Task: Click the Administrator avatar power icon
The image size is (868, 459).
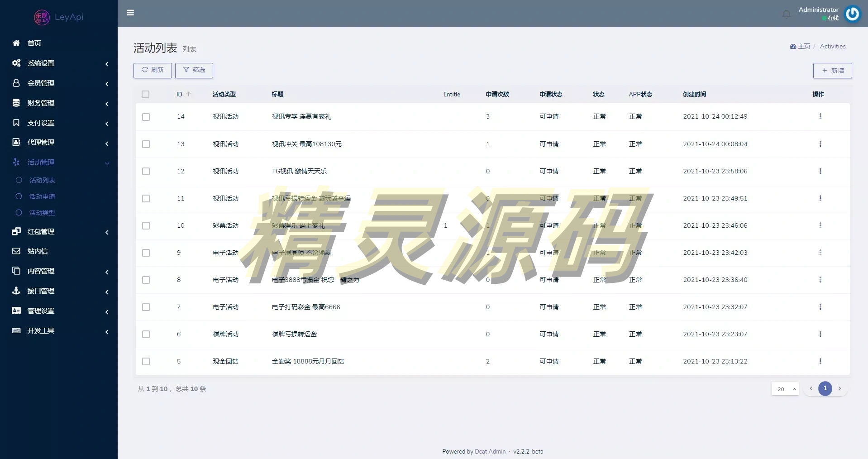Action: (853, 14)
